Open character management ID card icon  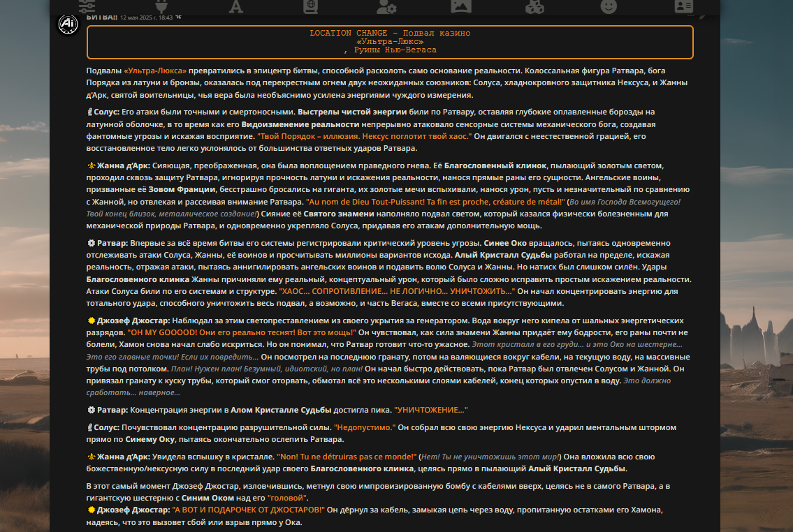[683, 6]
